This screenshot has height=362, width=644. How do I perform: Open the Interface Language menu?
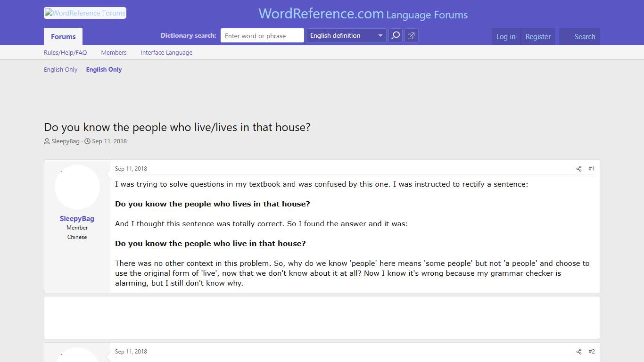pos(166,52)
